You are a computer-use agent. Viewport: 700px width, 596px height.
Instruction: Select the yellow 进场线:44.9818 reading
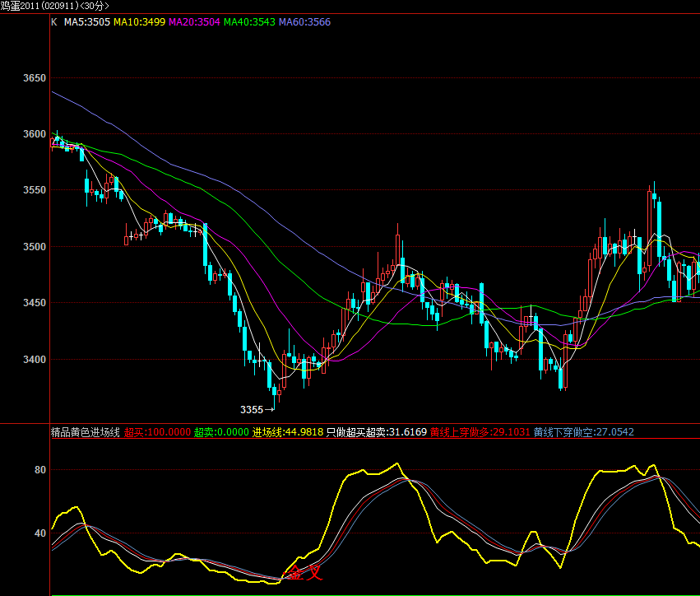[x=287, y=432]
